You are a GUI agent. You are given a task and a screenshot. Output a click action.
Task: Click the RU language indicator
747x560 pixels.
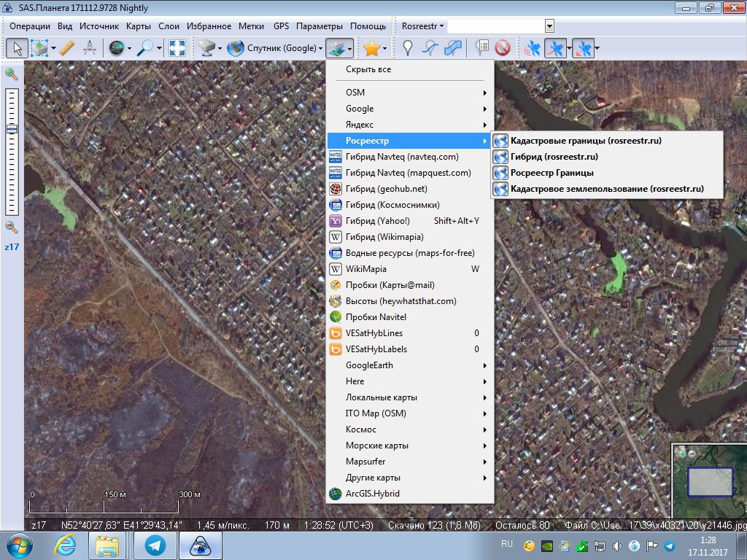506,544
